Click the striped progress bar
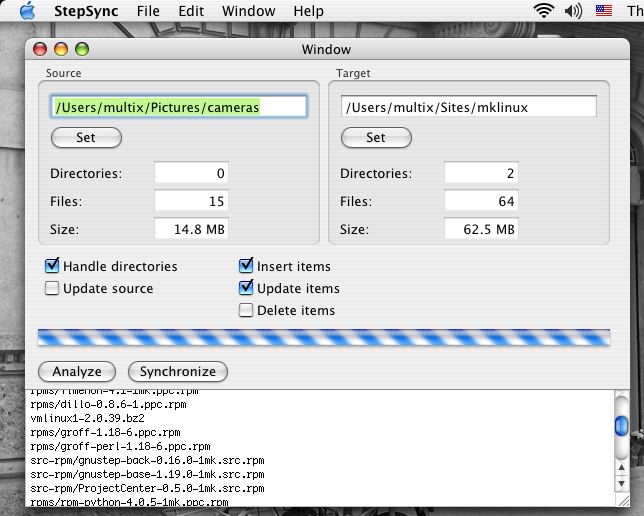644x516 pixels. [324, 337]
